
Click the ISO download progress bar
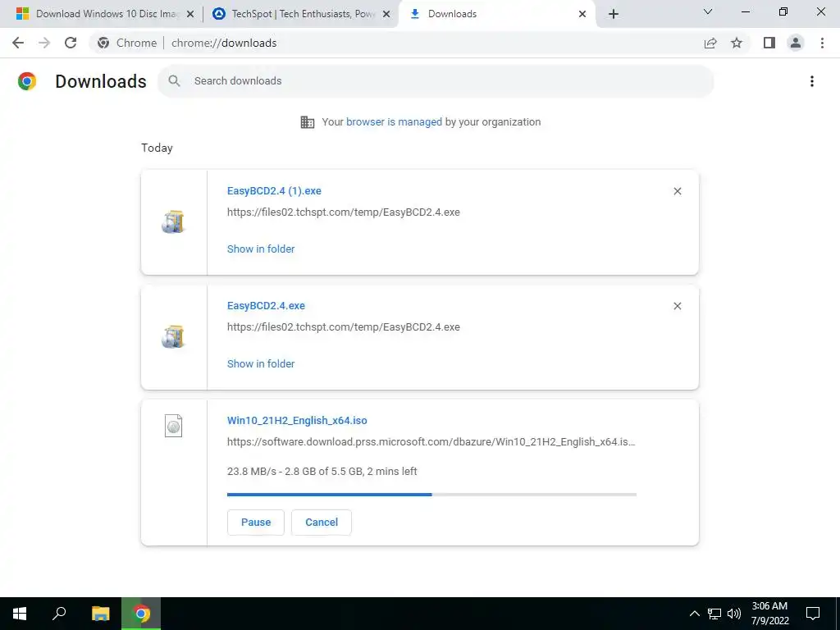click(431, 495)
